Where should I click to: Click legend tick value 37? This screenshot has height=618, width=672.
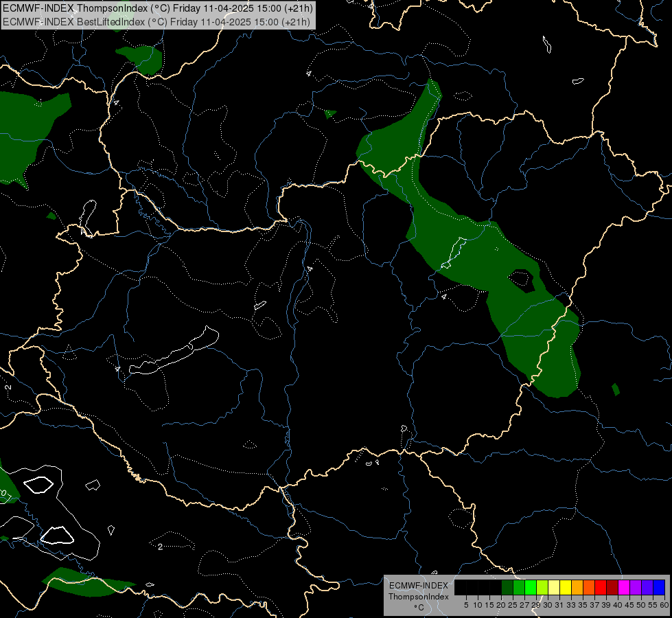594,605
